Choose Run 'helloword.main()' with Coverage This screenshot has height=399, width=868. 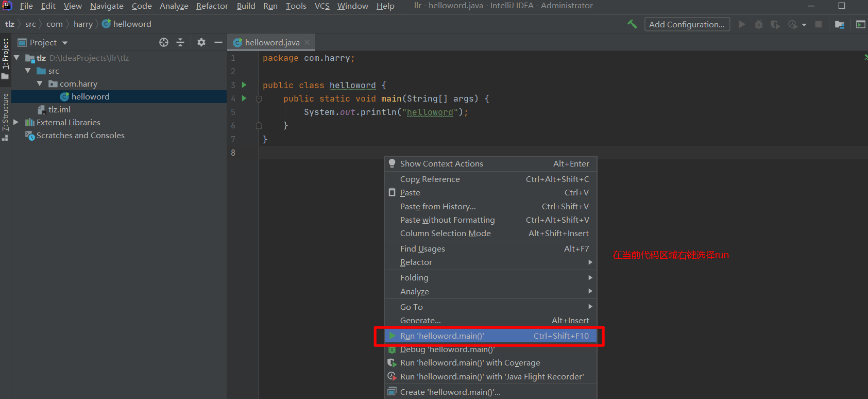click(491, 363)
